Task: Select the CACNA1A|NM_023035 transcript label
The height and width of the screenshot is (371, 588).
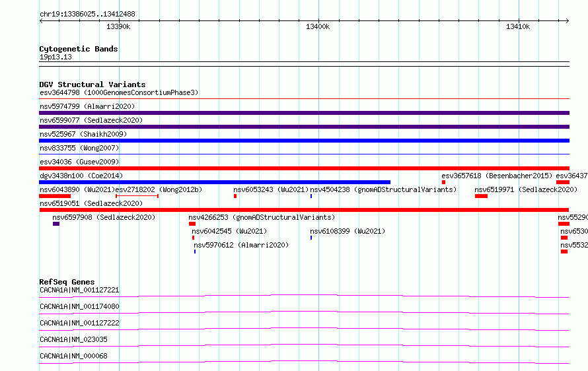Action: [x=73, y=339]
